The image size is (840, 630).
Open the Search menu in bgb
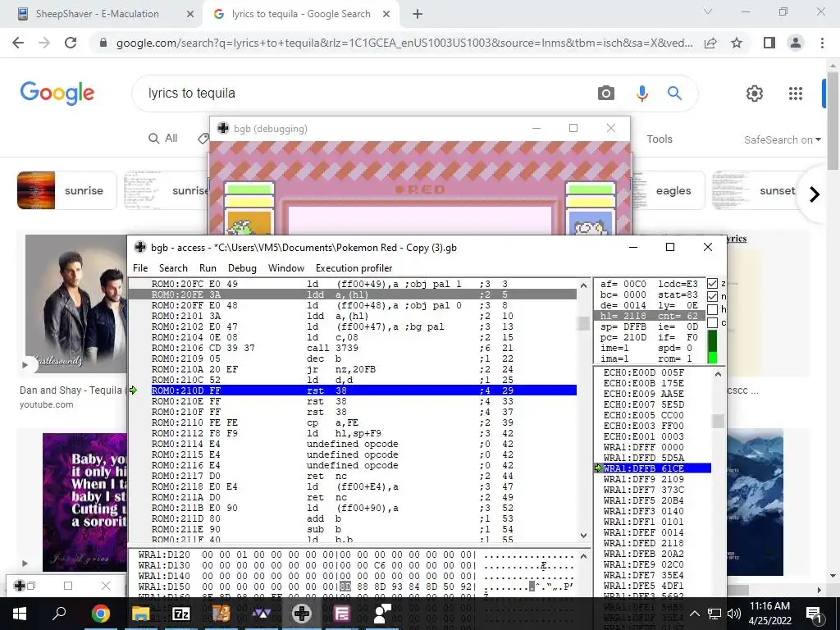click(173, 268)
